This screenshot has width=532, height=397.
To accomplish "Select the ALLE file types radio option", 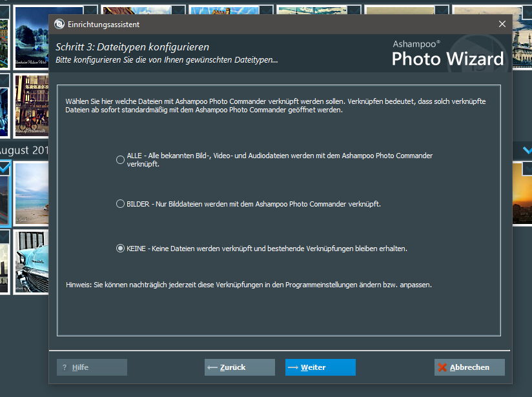I will pos(120,160).
